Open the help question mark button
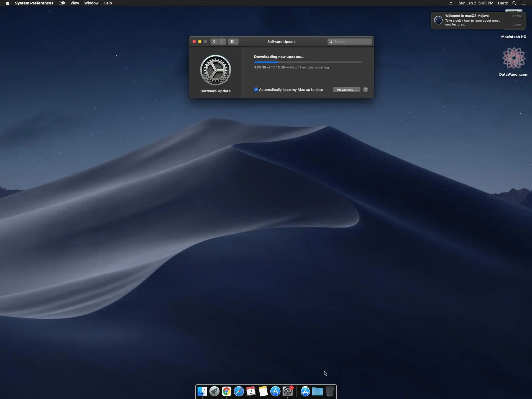This screenshot has height=399, width=532. pyautogui.click(x=365, y=89)
